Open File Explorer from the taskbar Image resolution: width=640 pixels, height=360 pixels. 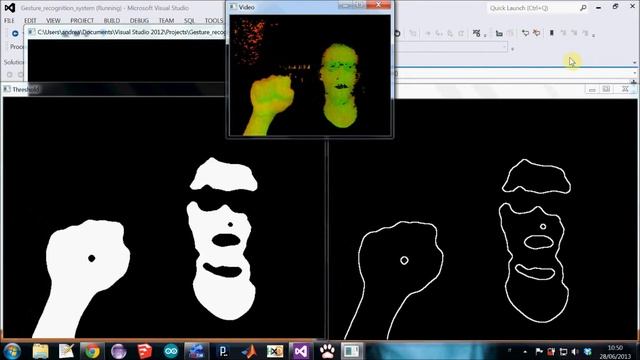coord(40,351)
